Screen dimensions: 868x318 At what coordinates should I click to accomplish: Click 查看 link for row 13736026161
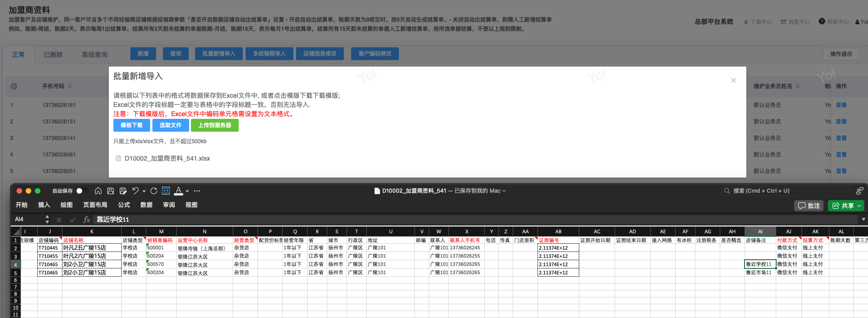point(841,105)
